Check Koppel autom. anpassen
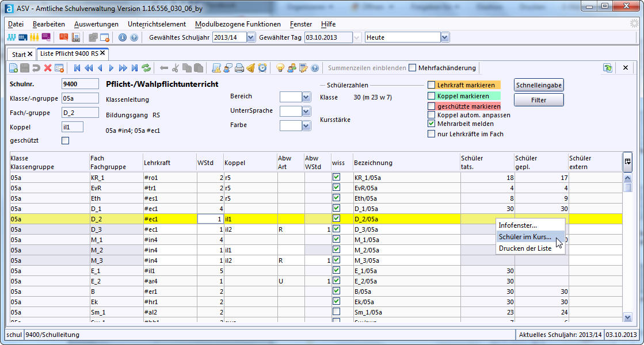644x345 pixels. tap(431, 115)
